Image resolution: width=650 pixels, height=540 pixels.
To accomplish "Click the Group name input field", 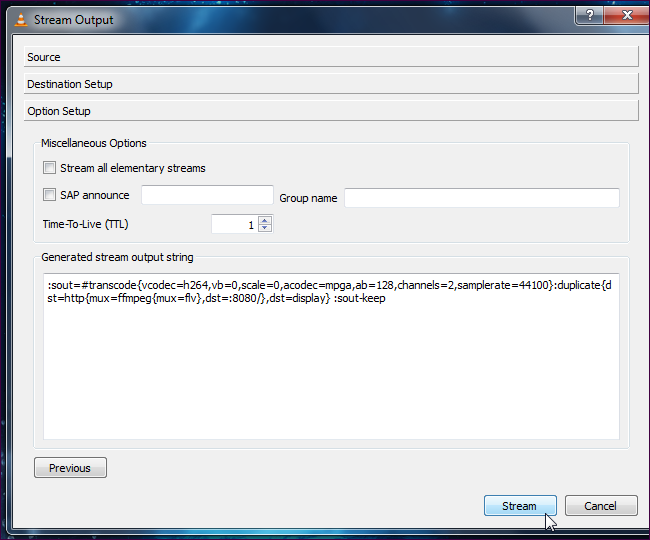I will (482, 198).
